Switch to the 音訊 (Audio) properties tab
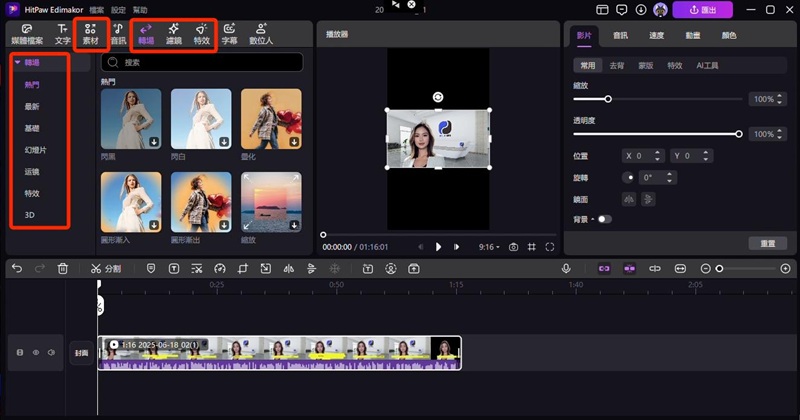The height and width of the screenshot is (420, 800). tap(620, 34)
